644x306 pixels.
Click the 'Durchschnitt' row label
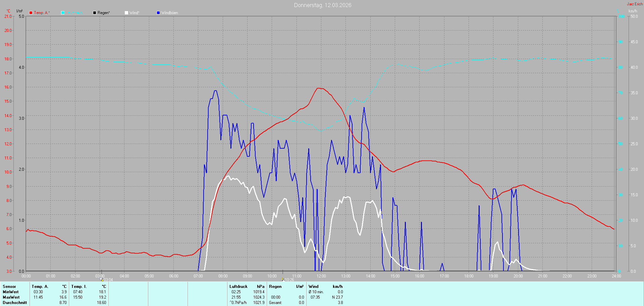[15, 303]
